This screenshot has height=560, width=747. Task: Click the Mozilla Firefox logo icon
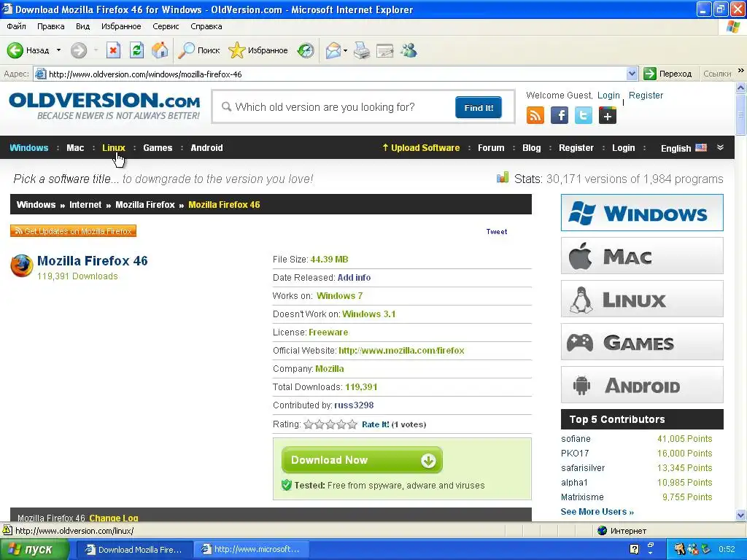21,265
